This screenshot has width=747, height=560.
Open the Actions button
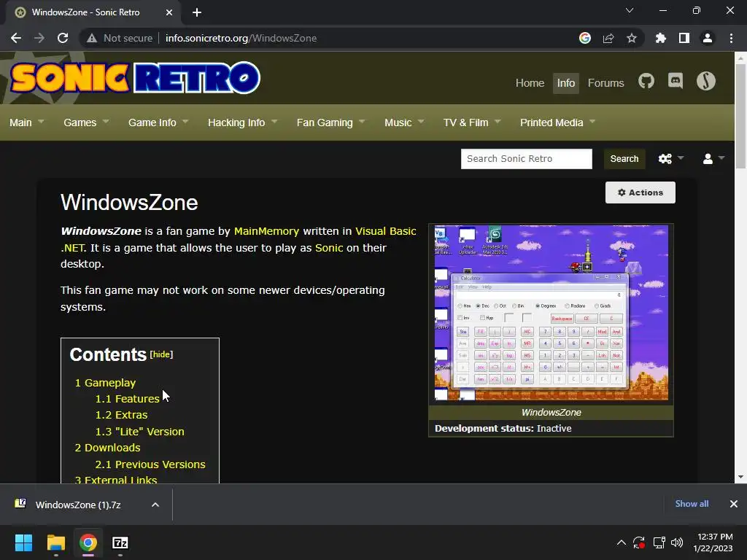[x=640, y=192]
